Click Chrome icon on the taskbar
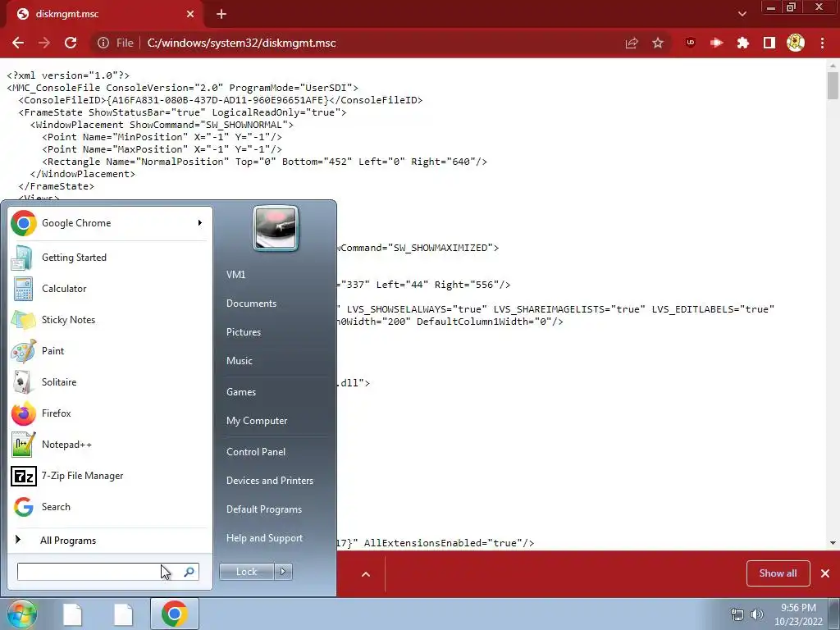 click(x=175, y=614)
